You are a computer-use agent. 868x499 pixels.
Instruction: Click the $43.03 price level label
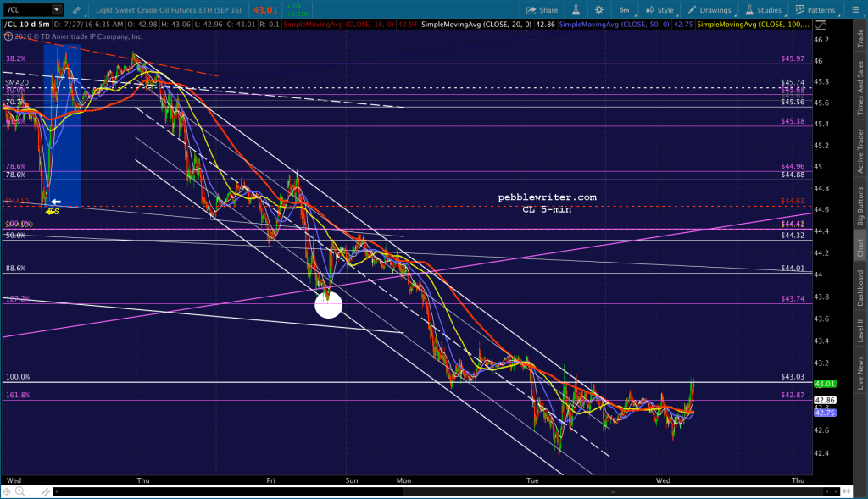pos(793,377)
